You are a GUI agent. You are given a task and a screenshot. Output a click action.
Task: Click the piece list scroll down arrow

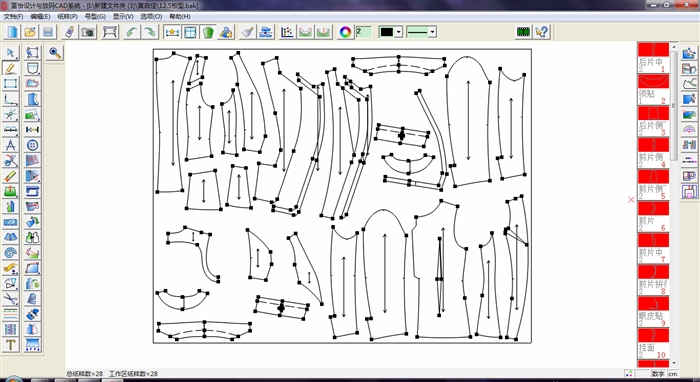(674, 363)
